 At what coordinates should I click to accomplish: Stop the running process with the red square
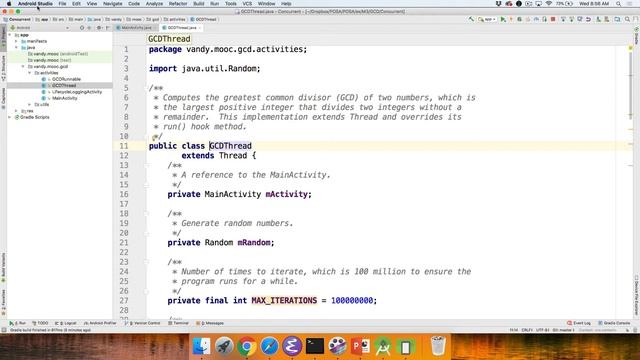coord(553,19)
